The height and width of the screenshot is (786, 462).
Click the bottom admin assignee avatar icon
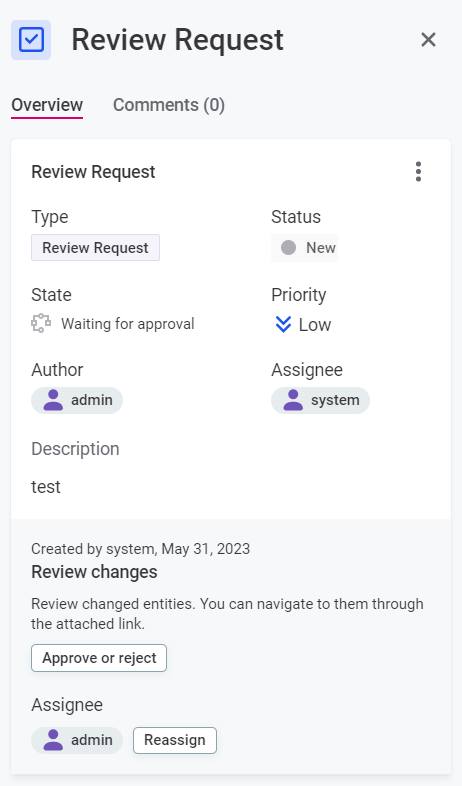(53, 740)
